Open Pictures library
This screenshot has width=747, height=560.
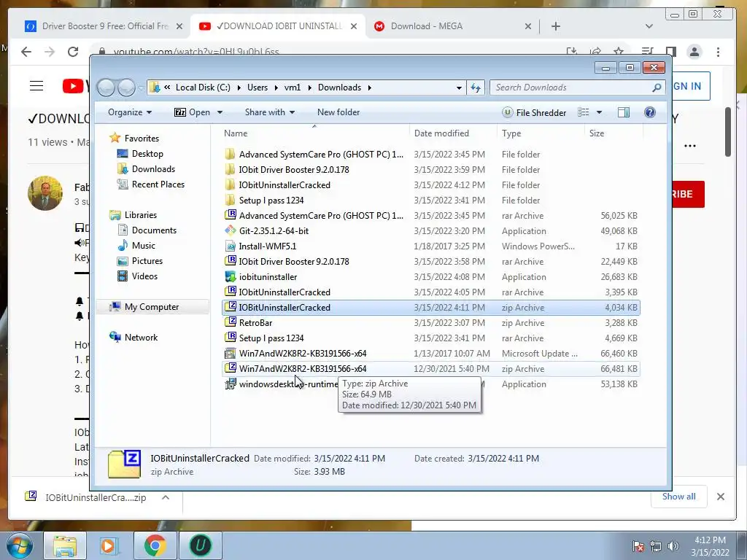pyautogui.click(x=147, y=261)
